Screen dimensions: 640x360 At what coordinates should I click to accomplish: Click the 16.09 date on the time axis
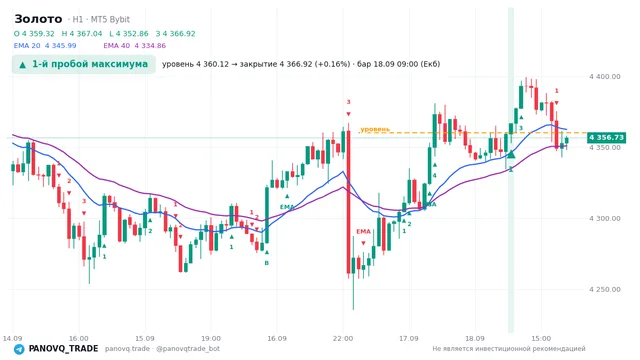tap(277, 338)
